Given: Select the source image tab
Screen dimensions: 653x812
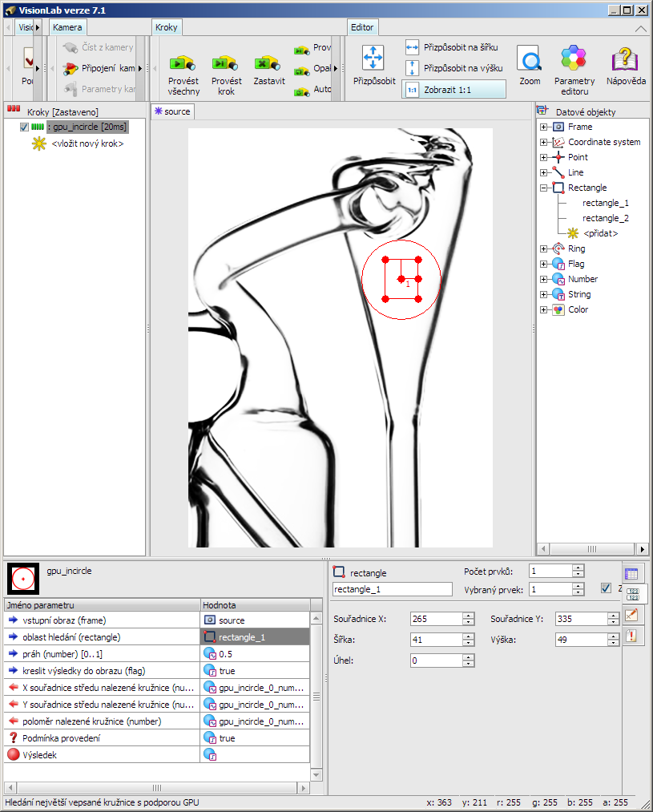Looking at the screenshot, I should 172,111.
